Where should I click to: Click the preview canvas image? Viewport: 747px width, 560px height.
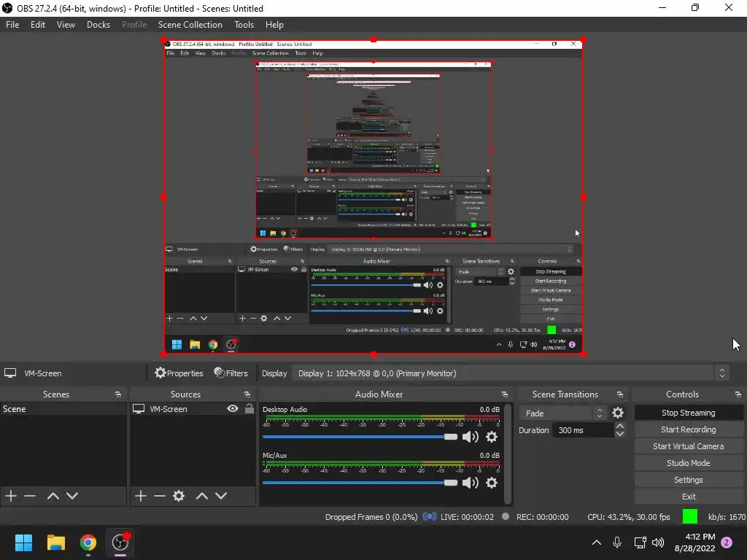(373, 197)
